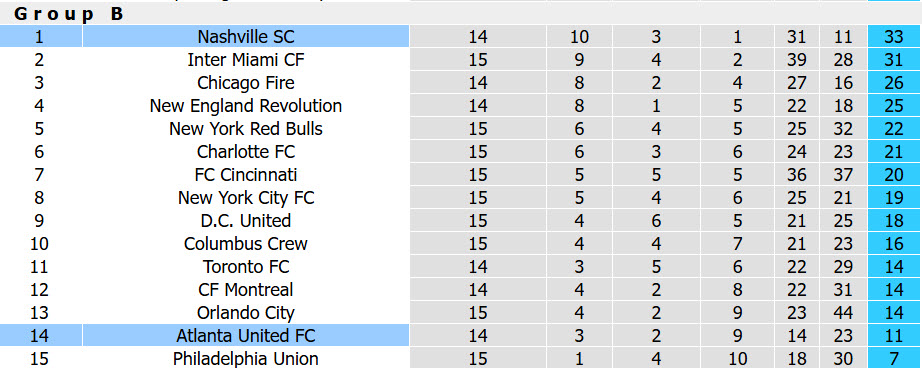The width and height of the screenshot is (922, 368).
Task: Click Nashville SC's 33 points cell
Action: [x=893, y=36]
